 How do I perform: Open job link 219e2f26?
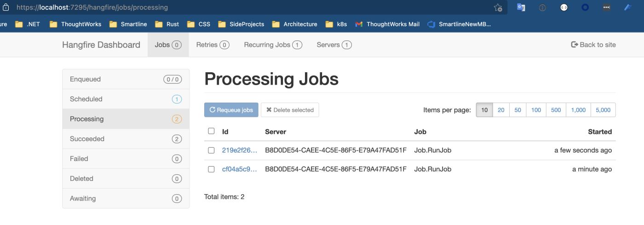pyautogui.click(x=239, y=150)
